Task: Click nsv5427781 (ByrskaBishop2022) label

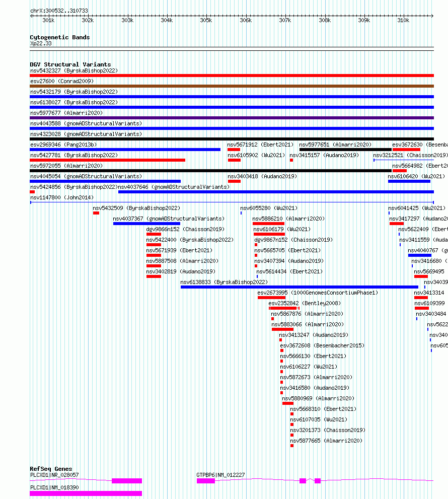Action: pos(74,155)
